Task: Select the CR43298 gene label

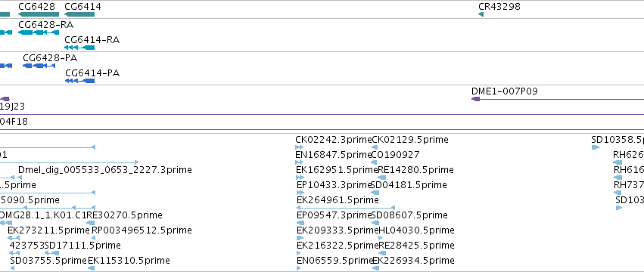Action: (499, 7)
